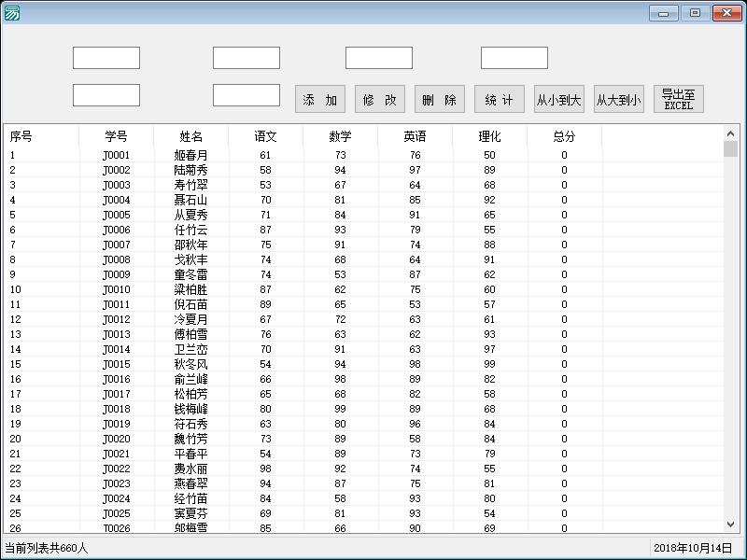Click 英语 score 97 for 陆菊秀
Viewport: 747px width, 560px height.
pos(415,170)
